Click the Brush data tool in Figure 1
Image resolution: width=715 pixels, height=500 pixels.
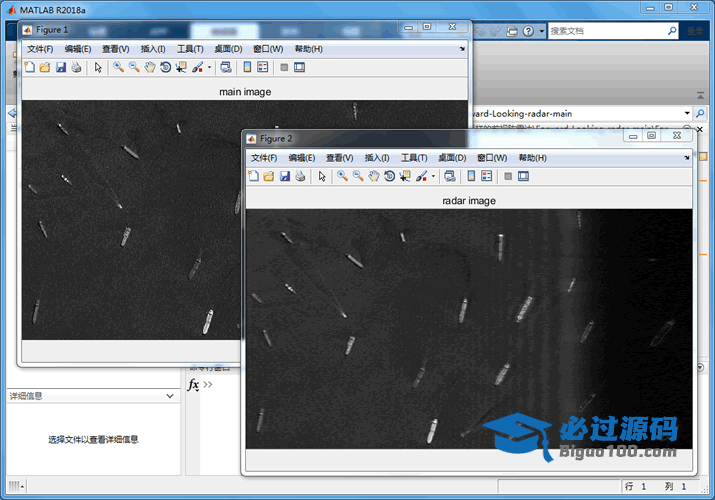(x=197, y=68)
